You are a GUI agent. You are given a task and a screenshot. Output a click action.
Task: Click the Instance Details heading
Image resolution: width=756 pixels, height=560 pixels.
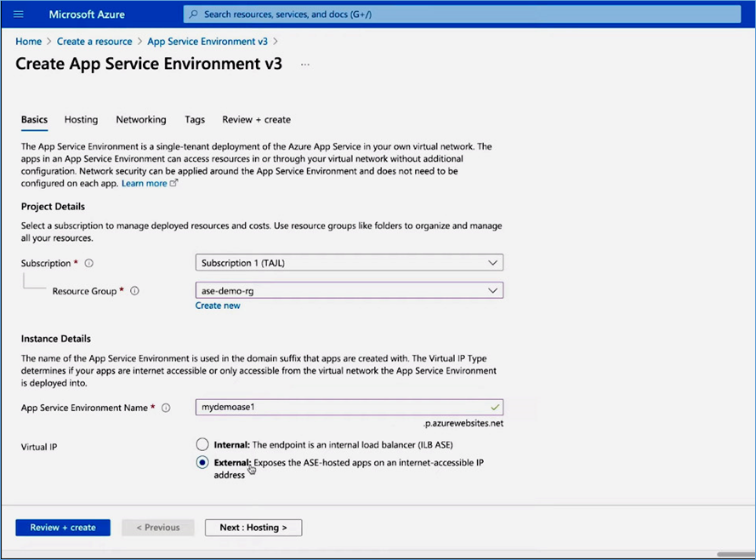(56, 339)
